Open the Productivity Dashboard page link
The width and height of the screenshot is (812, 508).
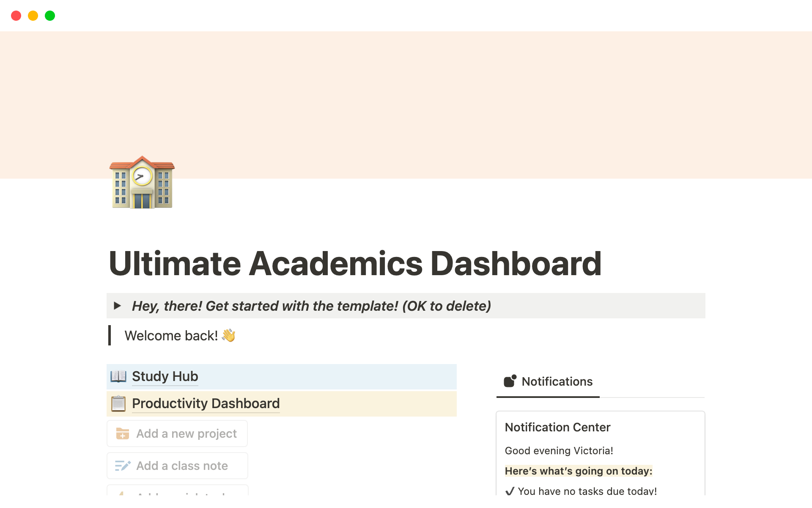(206, 403)
